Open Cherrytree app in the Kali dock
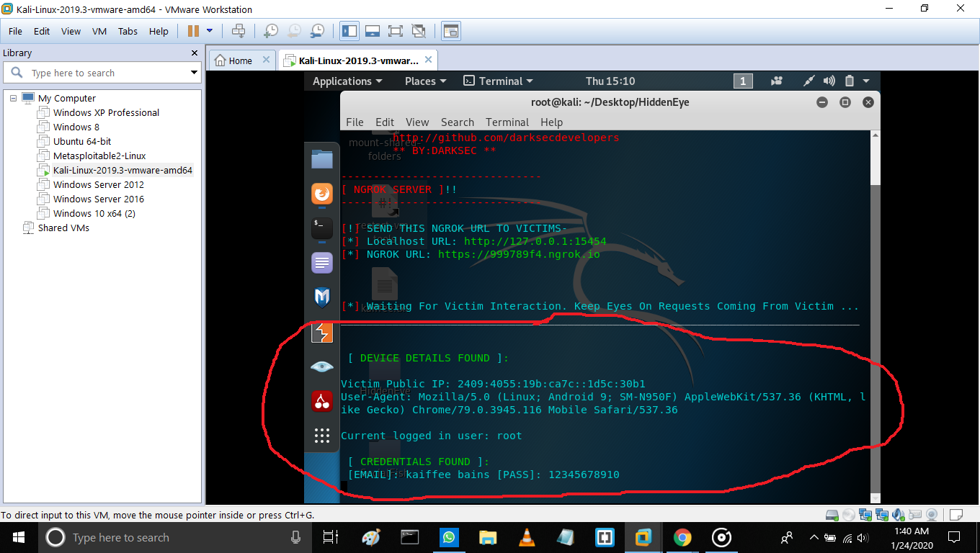Viewport: 980px width, 553px height. pos(322,401)
